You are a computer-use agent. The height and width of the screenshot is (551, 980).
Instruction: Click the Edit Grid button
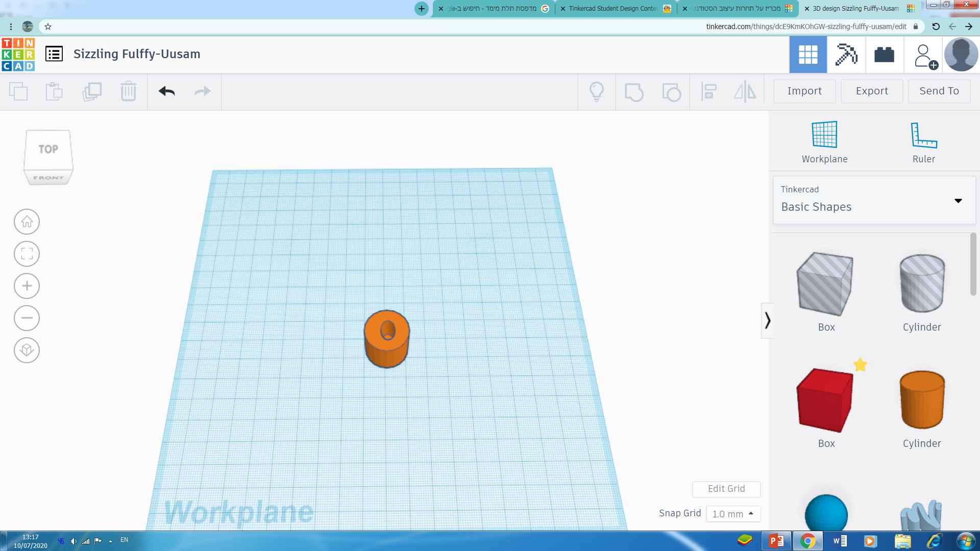pos(726,489)
